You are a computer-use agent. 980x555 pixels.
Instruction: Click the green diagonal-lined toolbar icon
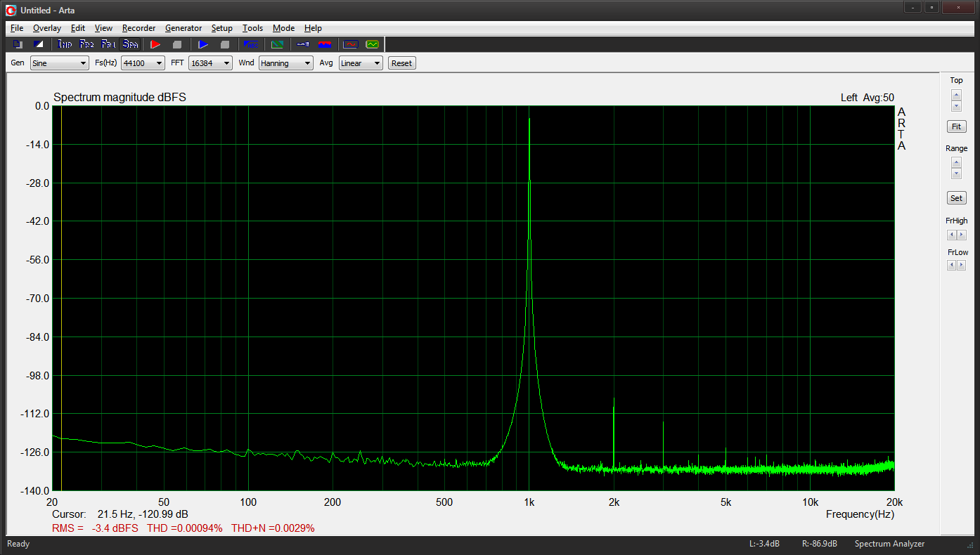tap(277, 44)
